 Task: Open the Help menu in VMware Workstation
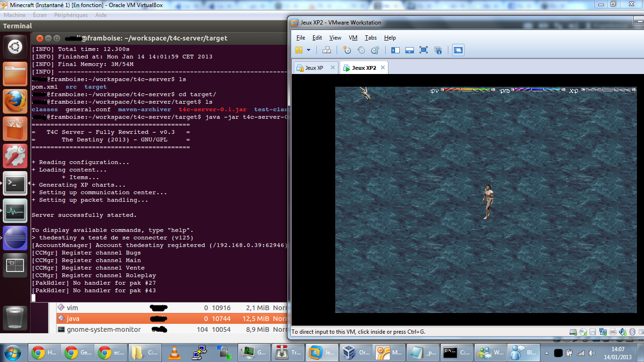pos(390,38)
